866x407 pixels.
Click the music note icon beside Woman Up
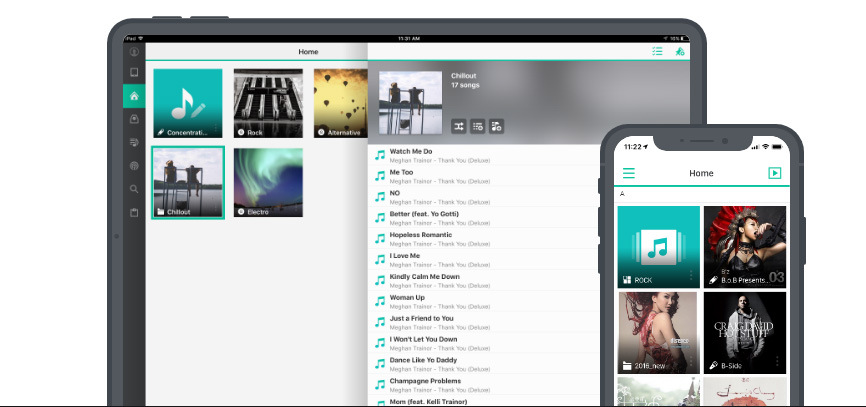pyautogui.click(x=380, y=302)
